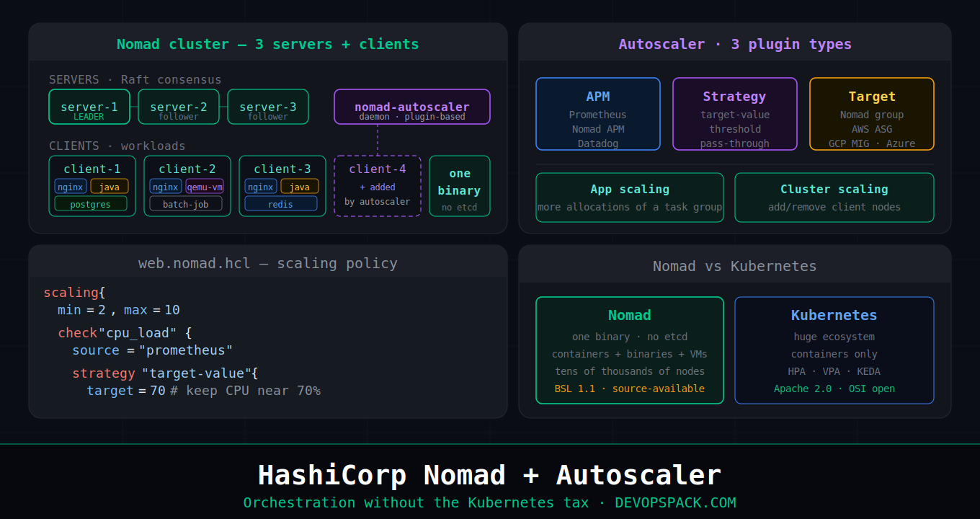Screen dimensions: 980x519
Task: Click 'AWS ASG' in the Target card
Action: (872, 129)
